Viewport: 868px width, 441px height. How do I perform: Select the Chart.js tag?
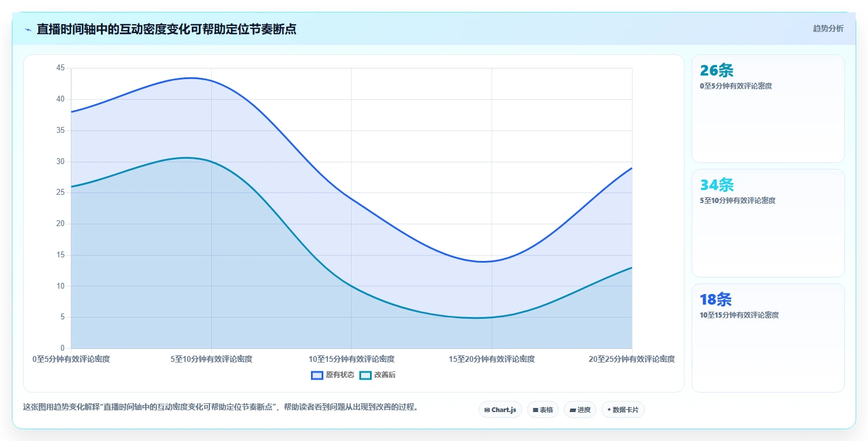coord(500,410)
